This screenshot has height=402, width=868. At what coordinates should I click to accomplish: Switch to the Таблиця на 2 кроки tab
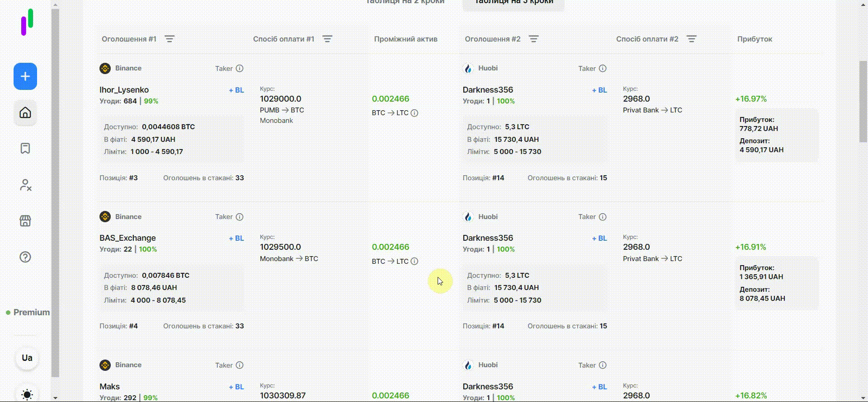405,3
